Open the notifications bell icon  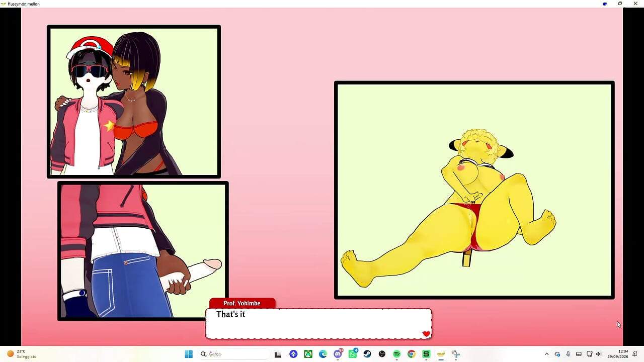(x=635, y=354)
